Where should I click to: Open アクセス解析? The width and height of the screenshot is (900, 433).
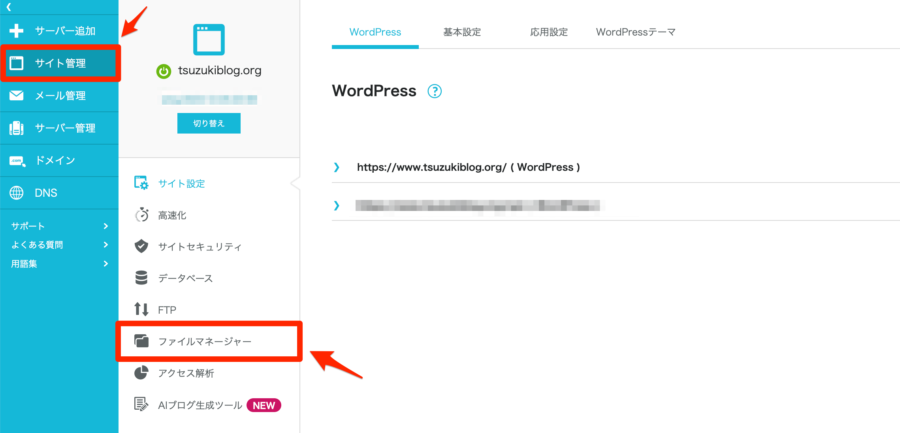tap(186, 373)
